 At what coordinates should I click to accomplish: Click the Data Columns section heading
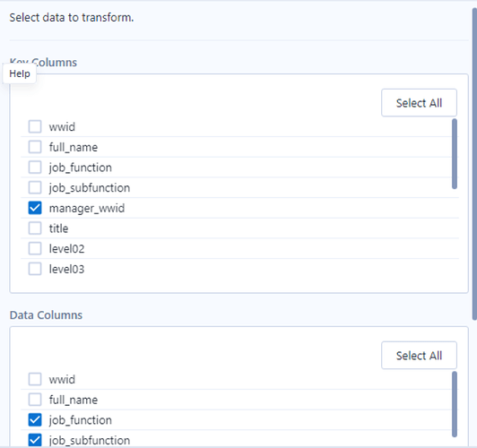point(46,314)
